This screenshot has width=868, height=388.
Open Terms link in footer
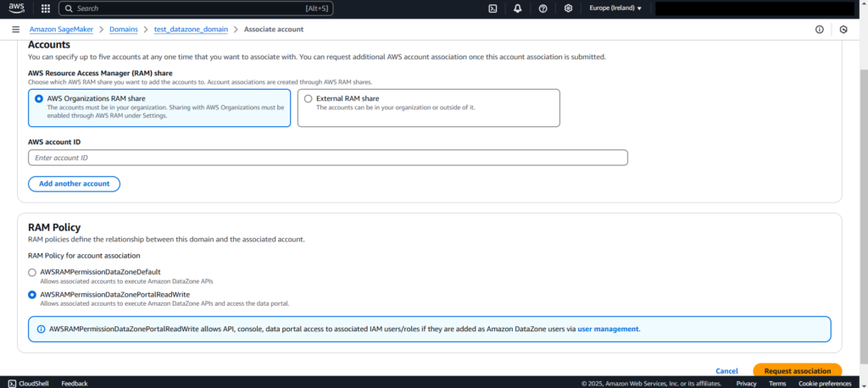[x=777, y=384]
